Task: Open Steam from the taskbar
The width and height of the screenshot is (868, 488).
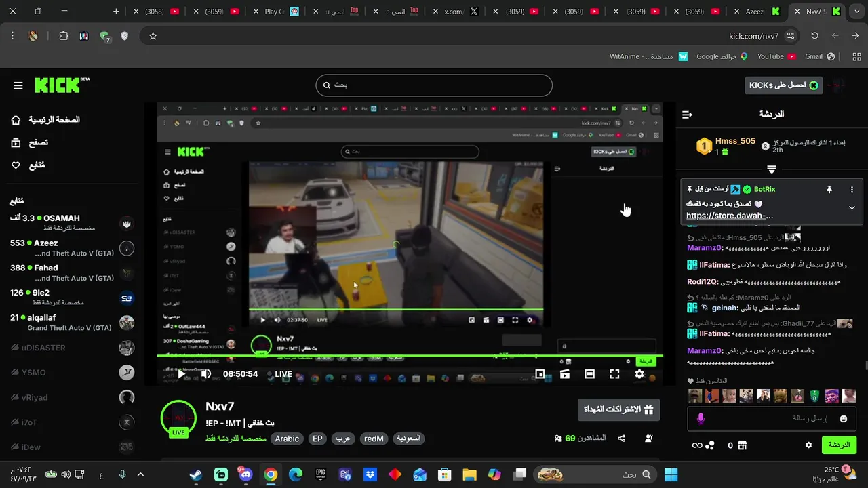Action: 195,474
